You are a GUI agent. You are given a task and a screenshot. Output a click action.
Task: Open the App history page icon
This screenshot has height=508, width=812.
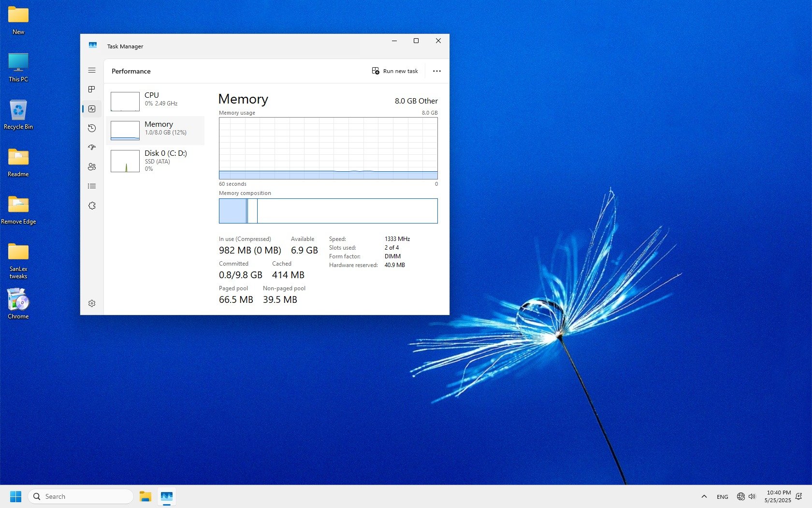pyautogui.click(x=92, y=128)
